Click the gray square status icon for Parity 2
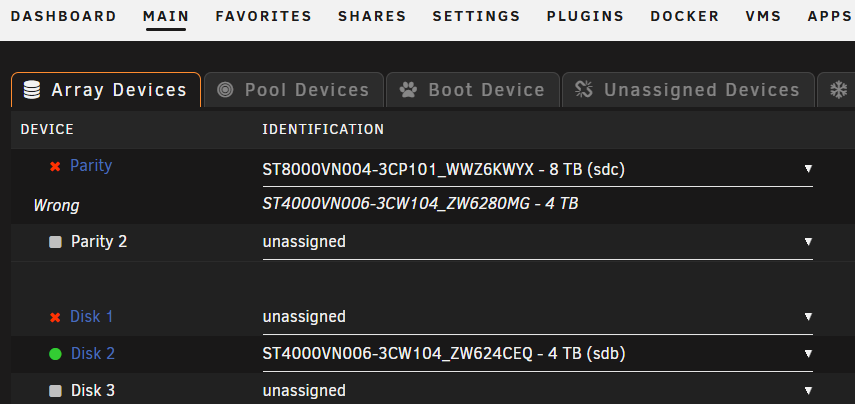 [x=55, y=242]
